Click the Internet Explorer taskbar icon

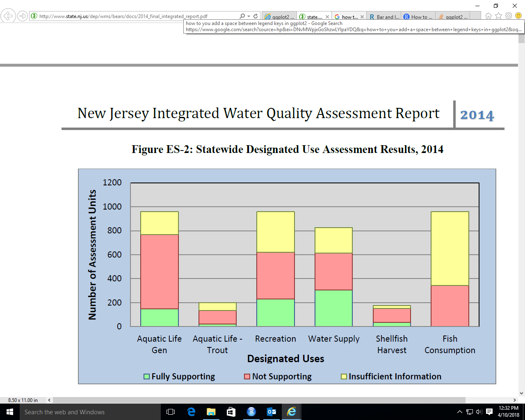(x=292, y=412)
